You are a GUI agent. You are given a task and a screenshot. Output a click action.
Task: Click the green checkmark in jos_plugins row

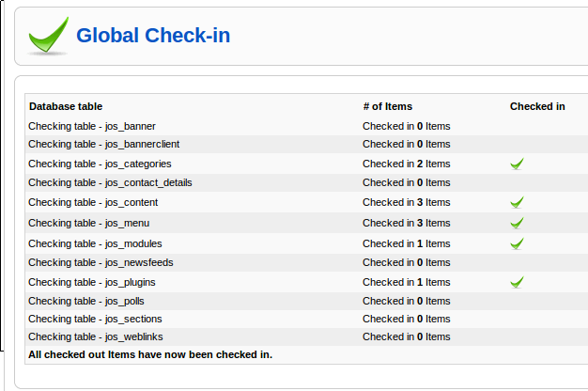(x=517, y=282)
